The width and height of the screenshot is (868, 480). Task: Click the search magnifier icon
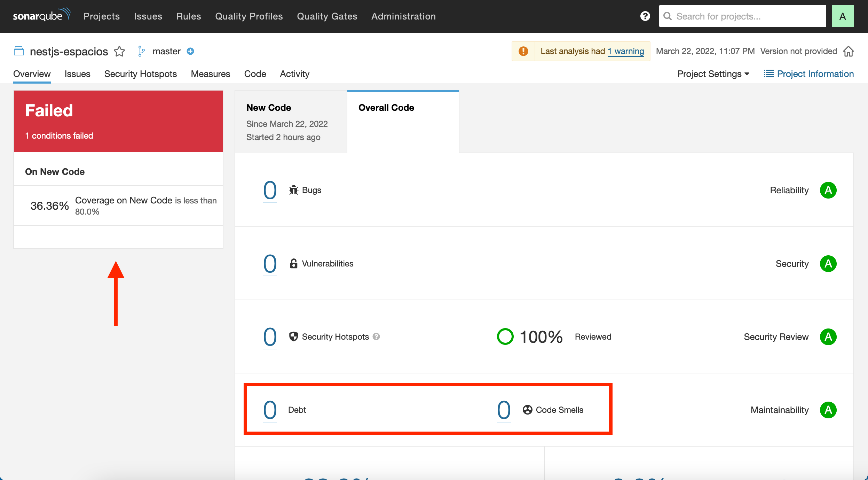668,16
